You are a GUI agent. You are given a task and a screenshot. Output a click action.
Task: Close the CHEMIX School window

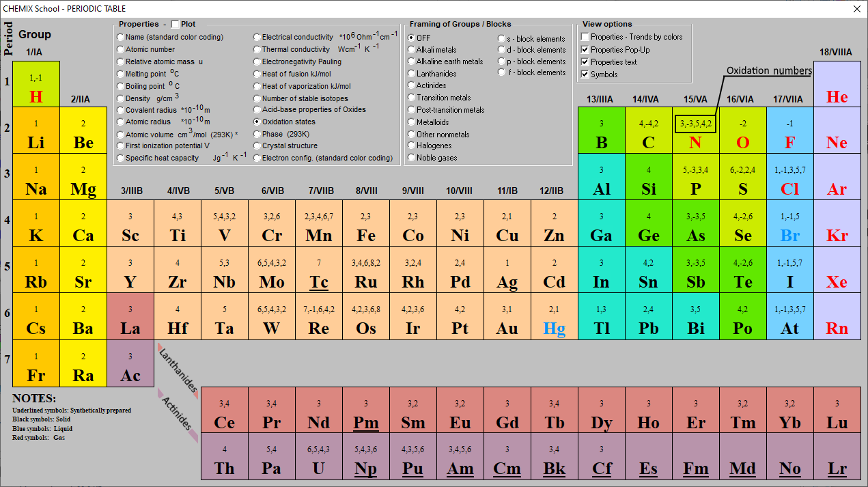(x=857, y=9)
